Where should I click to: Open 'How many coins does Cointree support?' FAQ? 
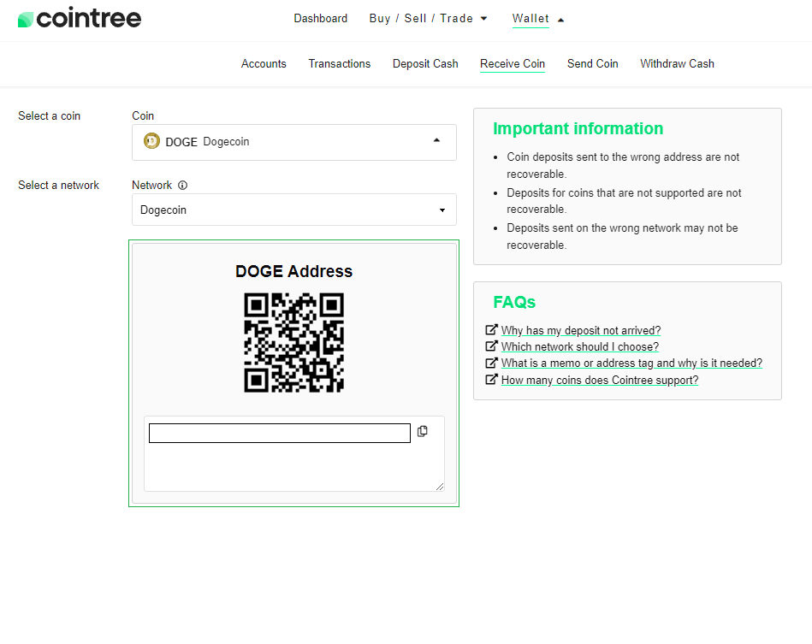[x=600, y=380]
